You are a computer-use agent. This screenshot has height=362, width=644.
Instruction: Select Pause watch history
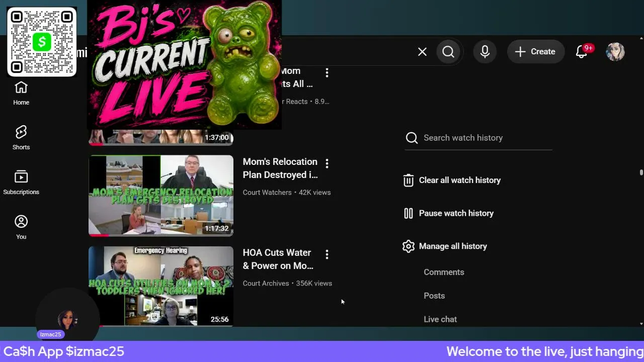(456, 213)
